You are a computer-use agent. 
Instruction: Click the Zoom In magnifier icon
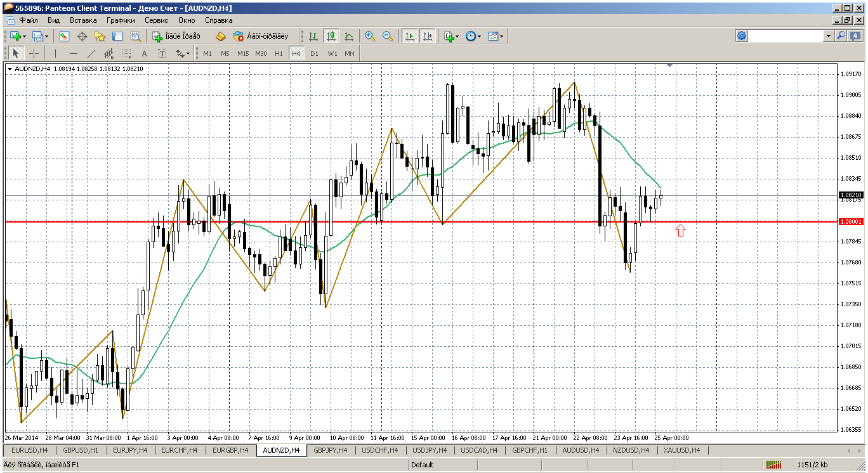coord(370,36)
